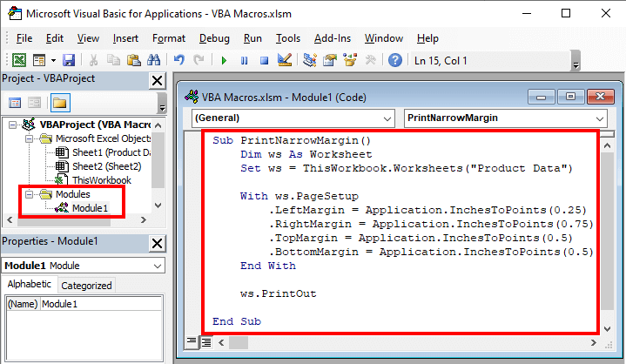Click the View Microsoft Excel toolbar icon
Viewport: 626px width, 364px height.
pyautogui.click(x=19, y=60)
